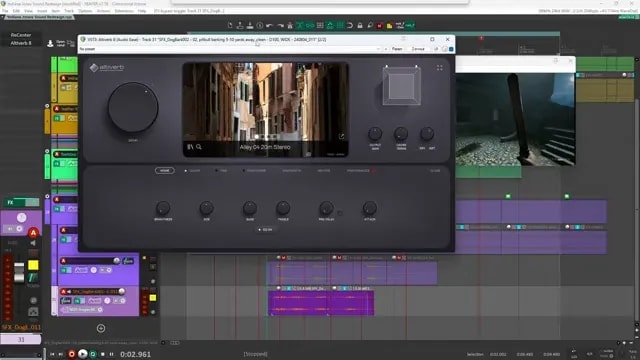This screenshot has height=360, width=640.
Task: Click the Open Project toolbar icon
Action: pos(240,25)
